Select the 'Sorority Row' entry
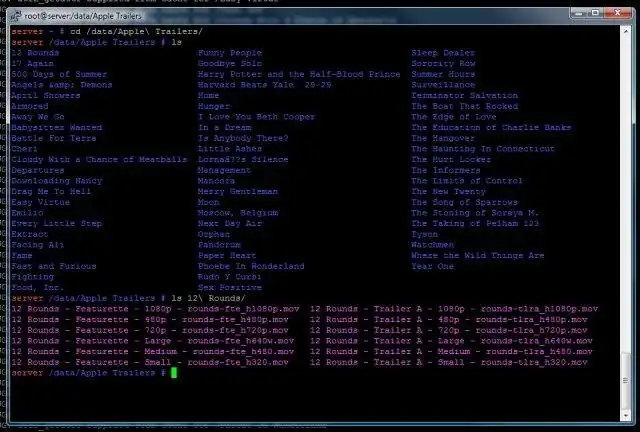The image size is (640, 432). tap(443, 63)
